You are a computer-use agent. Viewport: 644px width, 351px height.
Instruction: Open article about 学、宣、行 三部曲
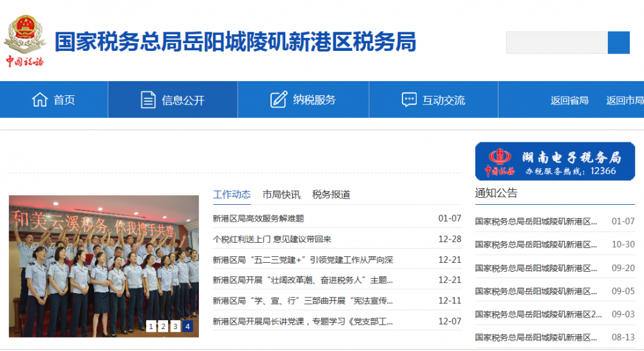(x=303, y=301)
